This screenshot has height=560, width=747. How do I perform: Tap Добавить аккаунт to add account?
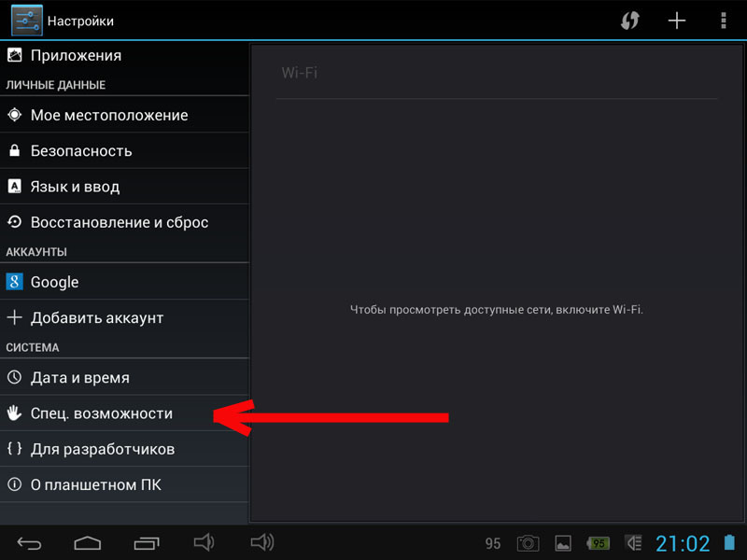click(x=96, y=317)
